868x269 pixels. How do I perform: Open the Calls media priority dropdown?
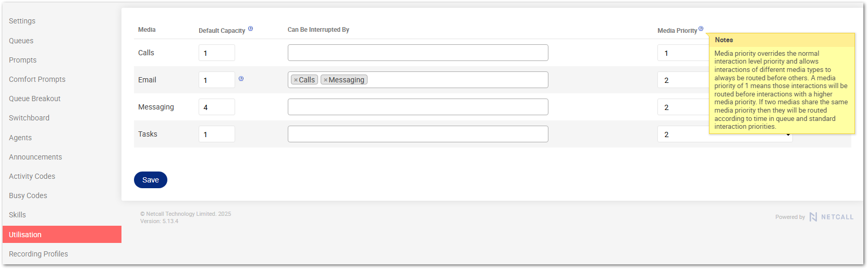(x=683, y=53)
